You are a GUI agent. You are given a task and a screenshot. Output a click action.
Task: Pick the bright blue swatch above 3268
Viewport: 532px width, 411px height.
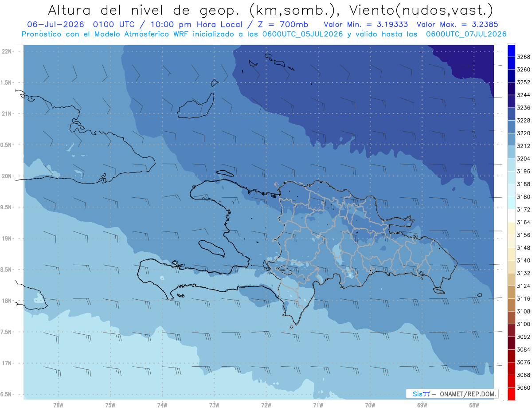click(x=511, y=51)
